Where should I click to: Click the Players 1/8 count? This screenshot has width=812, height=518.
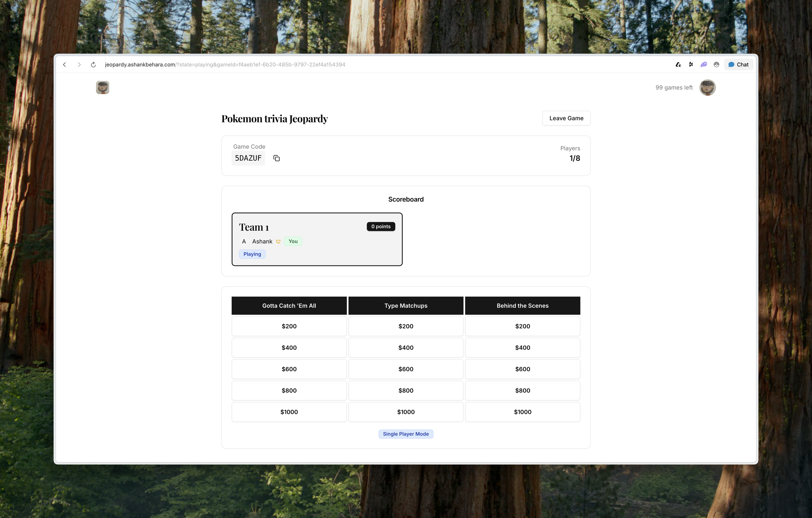575,158
